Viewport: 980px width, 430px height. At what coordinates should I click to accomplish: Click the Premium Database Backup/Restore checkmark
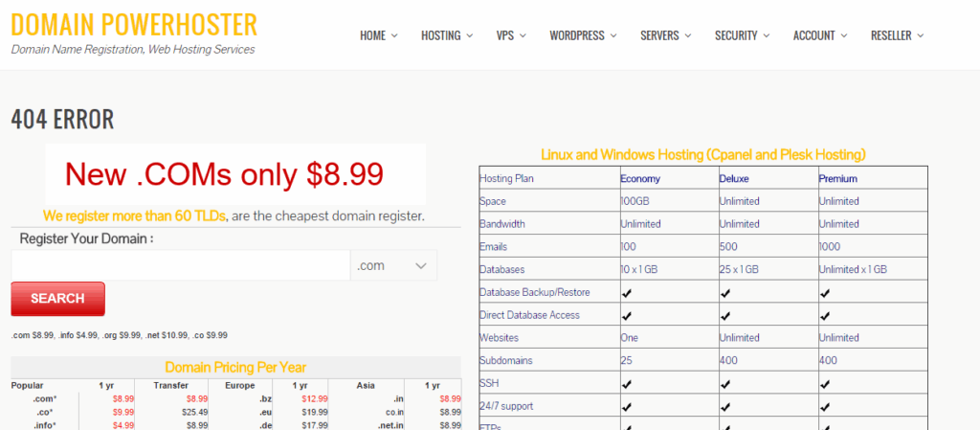click(x=825, y=292)
